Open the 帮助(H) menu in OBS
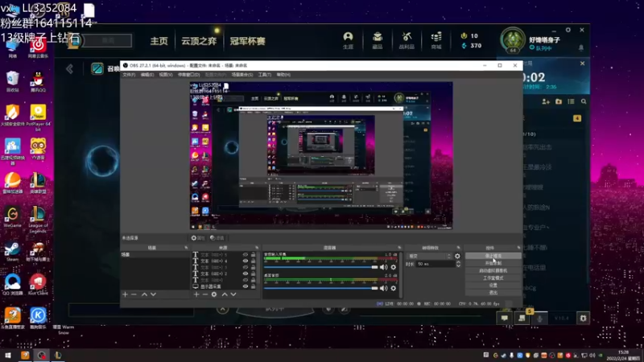Viewport: 644px width, 362px height. pos(283,75)
